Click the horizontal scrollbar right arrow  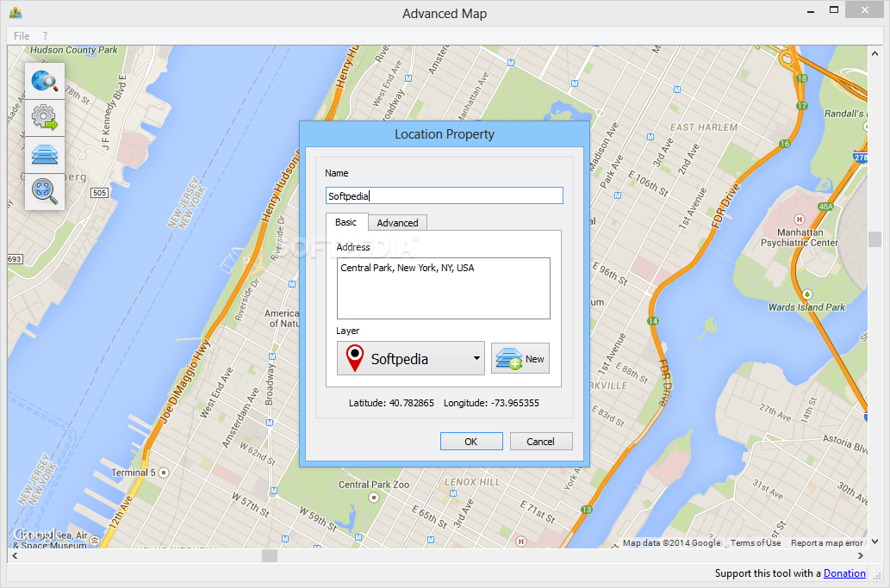coord(861,555)
